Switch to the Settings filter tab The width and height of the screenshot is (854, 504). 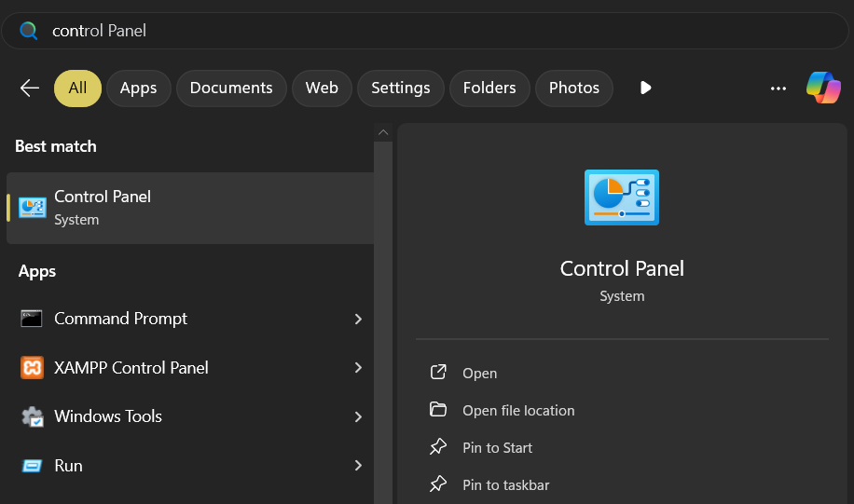(401, 89)
